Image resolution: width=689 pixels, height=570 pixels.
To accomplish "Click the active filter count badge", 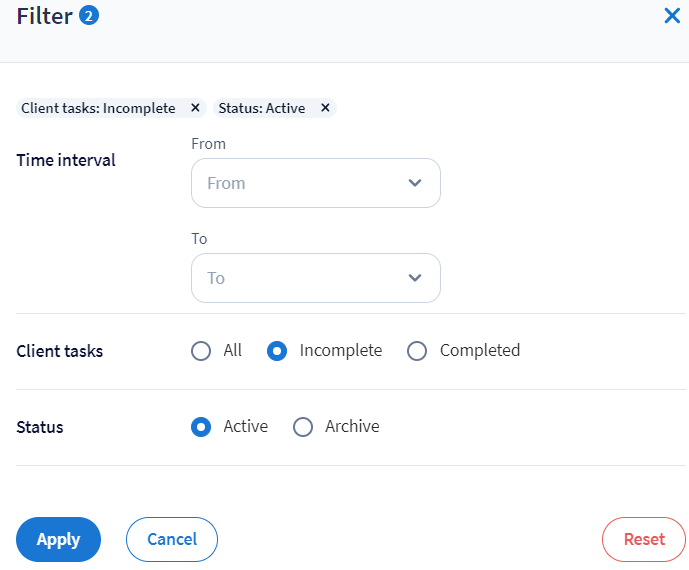I will coord(89,16).
